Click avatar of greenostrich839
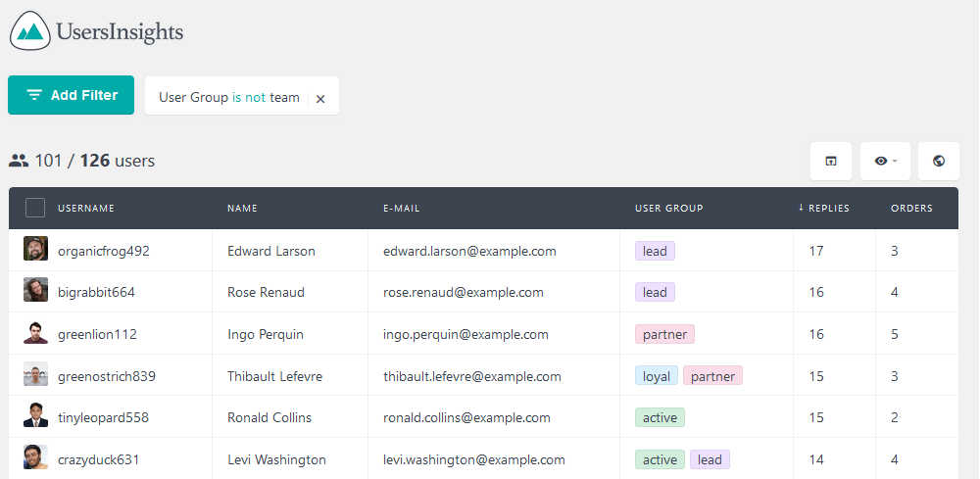980x479 pixels. point(35,374)
